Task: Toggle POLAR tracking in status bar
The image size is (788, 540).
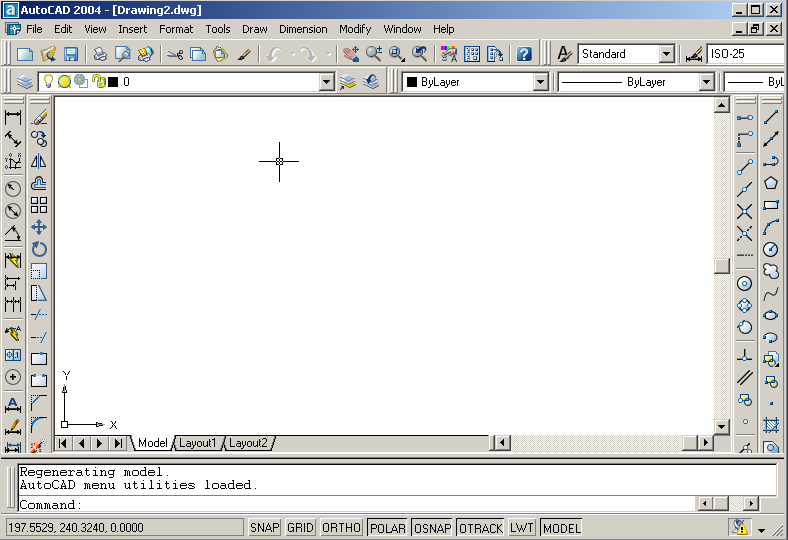Action: (x=387, y=528)
